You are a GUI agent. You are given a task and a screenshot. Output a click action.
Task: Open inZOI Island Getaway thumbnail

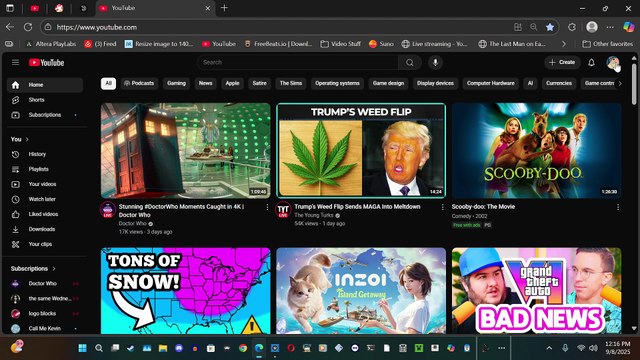click(x=361, y=291)
